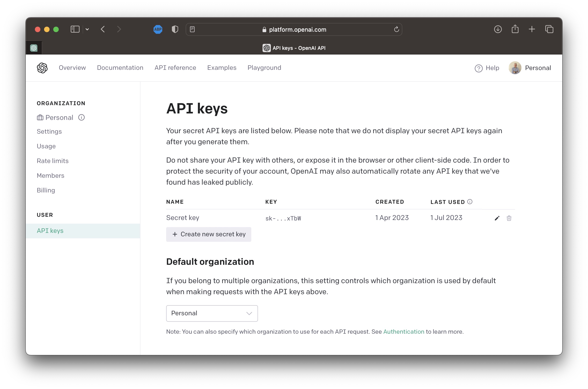Select the Personal organization in sidebar
Screen dimensions: 588x389
click(x=55, y=117)
